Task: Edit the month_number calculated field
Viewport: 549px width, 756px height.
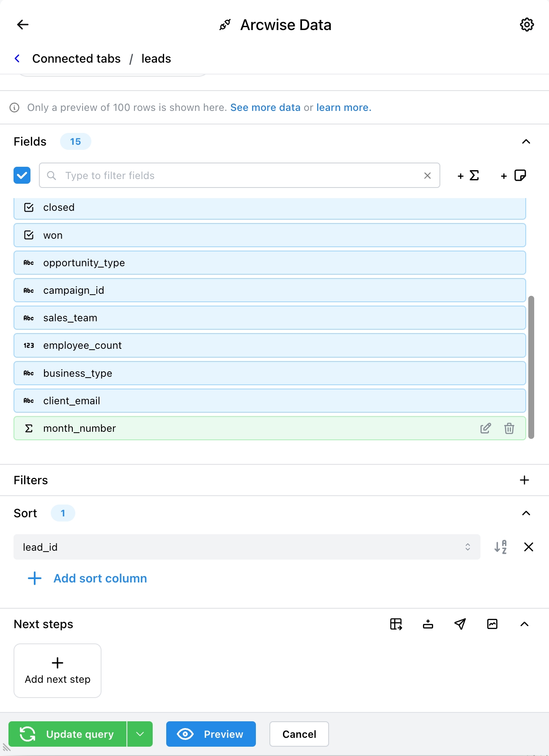Action: click(x=486, y=428)
